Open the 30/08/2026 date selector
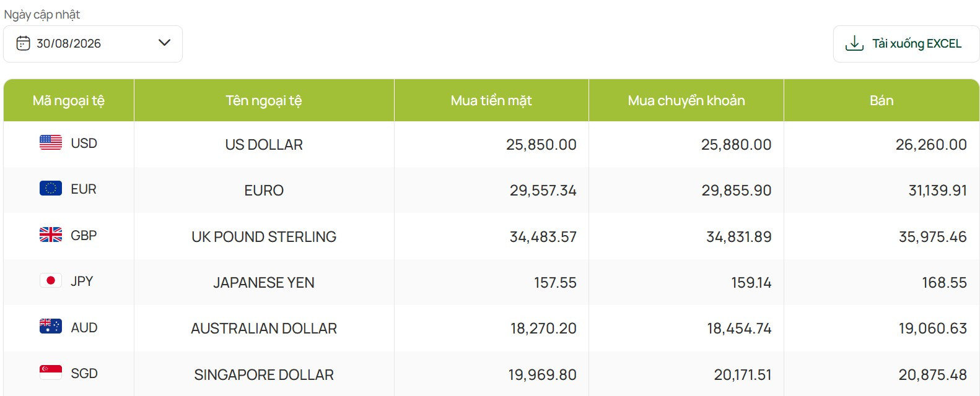 93,44
